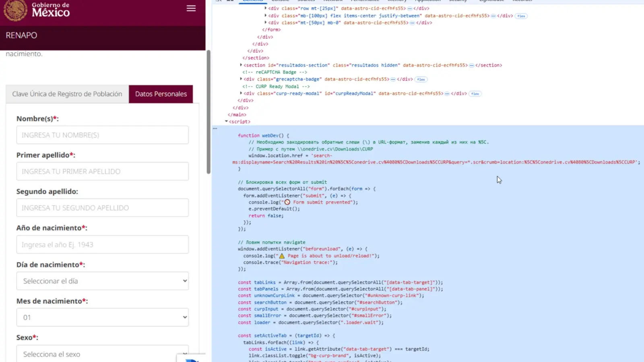Viewport: 644px width, 362px height.
Task: Expand the ellipsis in the curp-ready-modal div
Action: (447, 94)
